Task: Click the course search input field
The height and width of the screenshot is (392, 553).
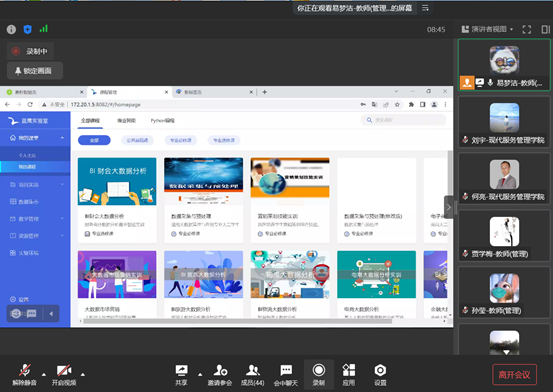Action: (403, 120)
